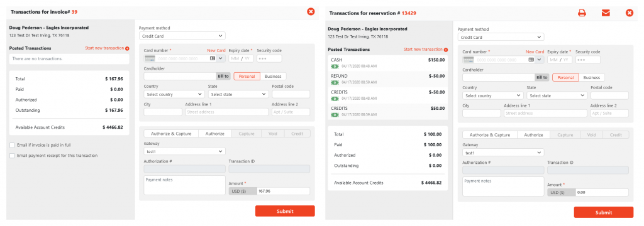Submit the invoice payment

(x=285, y=211)
